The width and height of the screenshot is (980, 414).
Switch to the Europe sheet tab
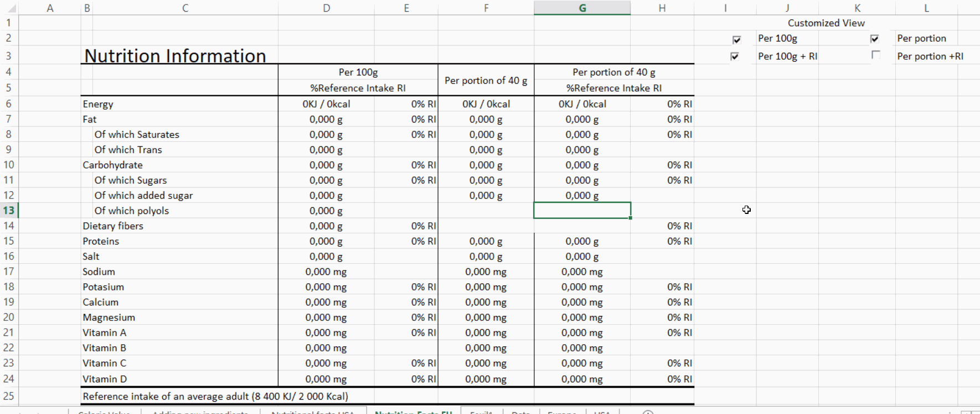tap(562, 412)
